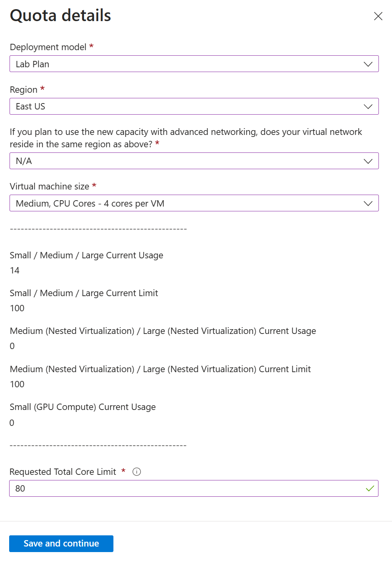This screenshot has height=566, width=392.
Task: Select the Requested Total Core Limit input showing 80
Action: pyautogui.click(x=159, y=488)
